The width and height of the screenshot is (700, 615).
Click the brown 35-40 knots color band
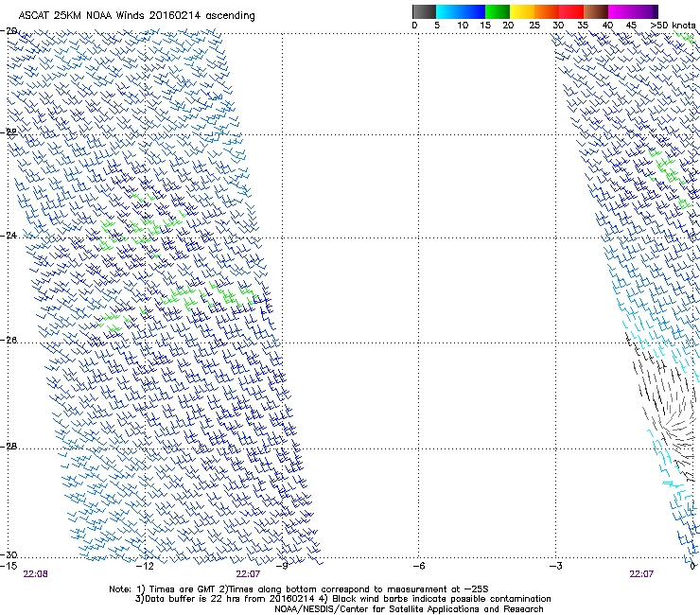(596, 11)
